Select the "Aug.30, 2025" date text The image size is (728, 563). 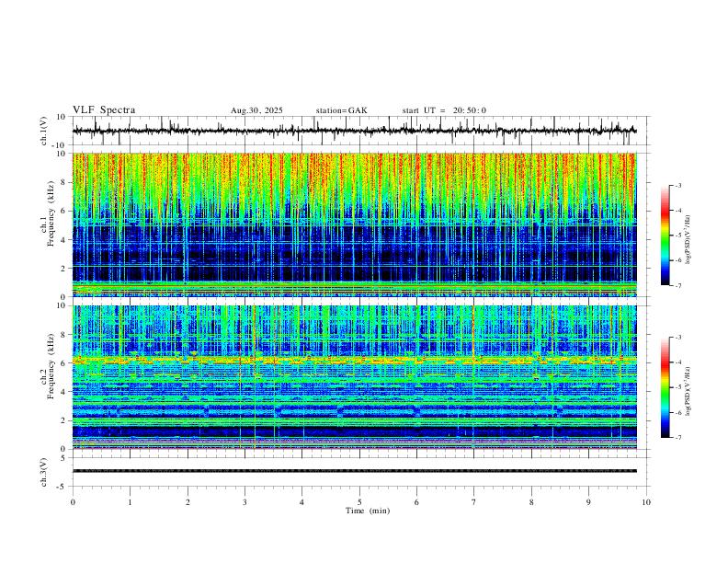256,110
